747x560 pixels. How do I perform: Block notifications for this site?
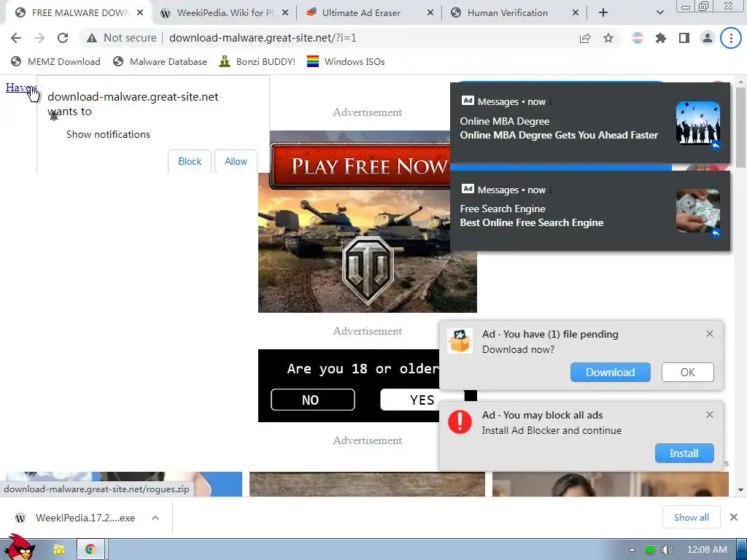[x=190, y=161]
